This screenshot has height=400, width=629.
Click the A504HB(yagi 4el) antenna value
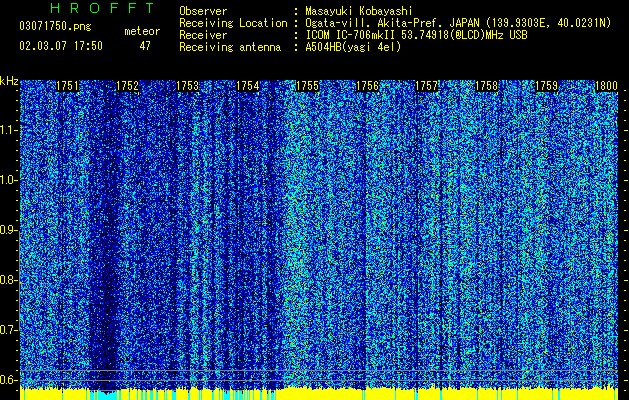[x=353, y=47]
